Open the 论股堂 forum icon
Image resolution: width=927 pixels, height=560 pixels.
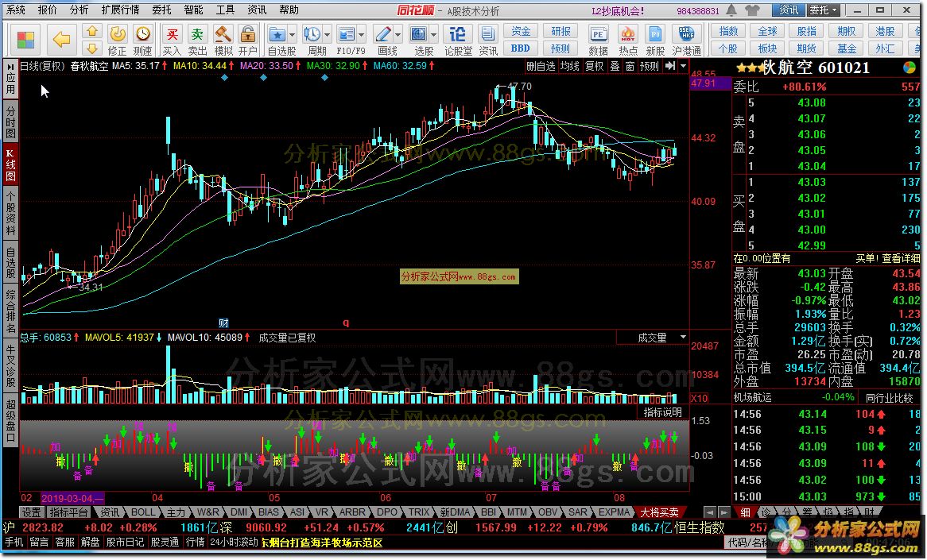coord(458,35)
